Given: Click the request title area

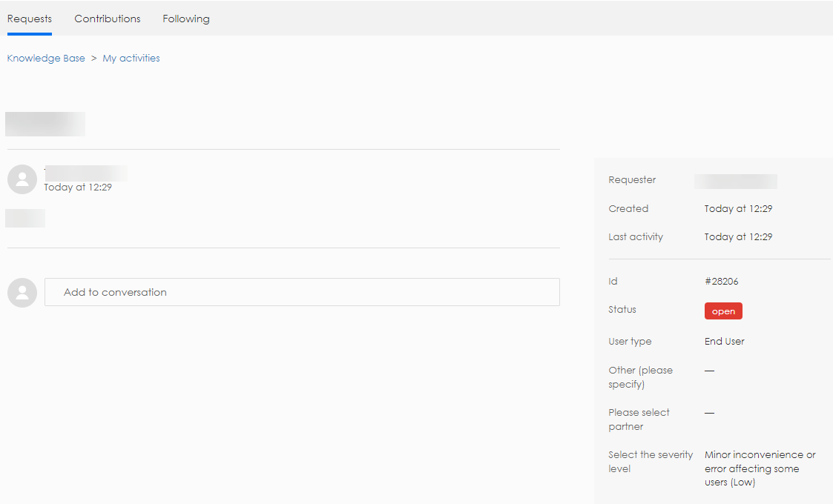Looking at the screenshot, I should [x=45, y=124].
